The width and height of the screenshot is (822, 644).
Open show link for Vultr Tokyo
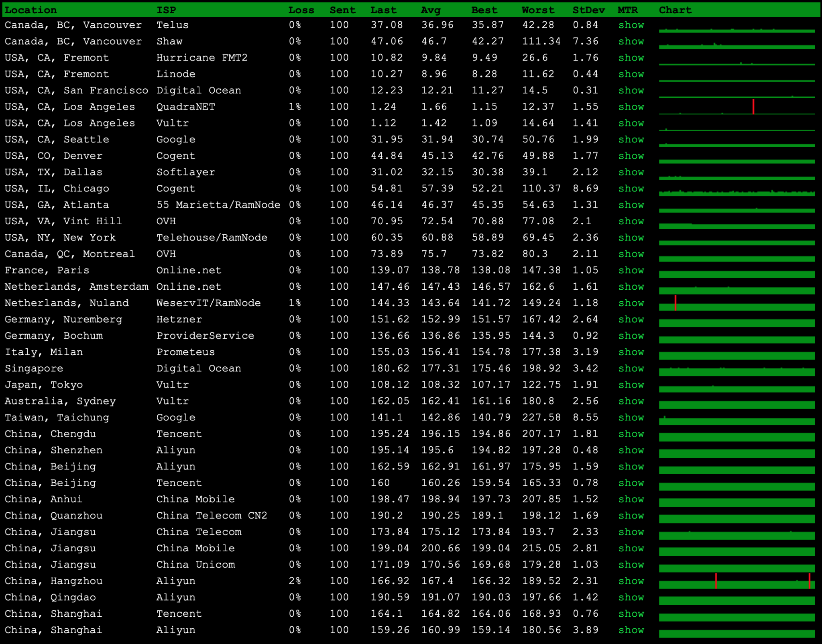[631, 385]
